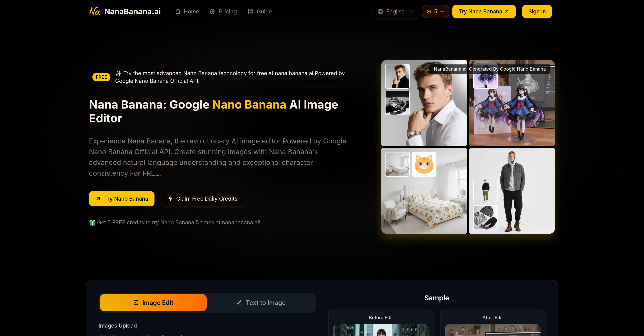644x336 pixels.
Task: Select the Home icon in the navigation bar
Action: coord(178,11)
